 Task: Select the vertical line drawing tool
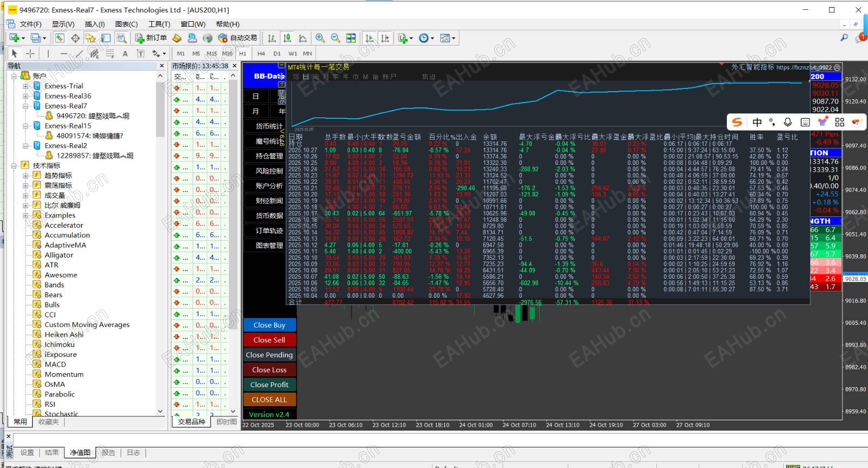(48, 53)
